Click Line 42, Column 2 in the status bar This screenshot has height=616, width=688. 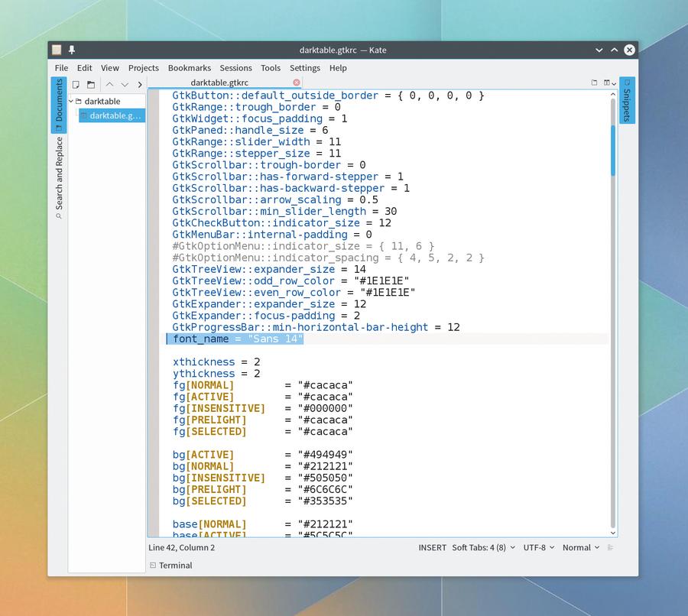(x=182, y=547)
